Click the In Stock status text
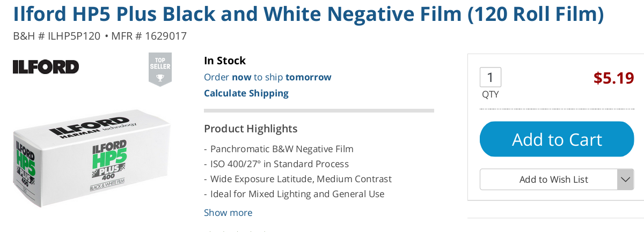This screenshot has height=232, width=644. click(224, 61)
